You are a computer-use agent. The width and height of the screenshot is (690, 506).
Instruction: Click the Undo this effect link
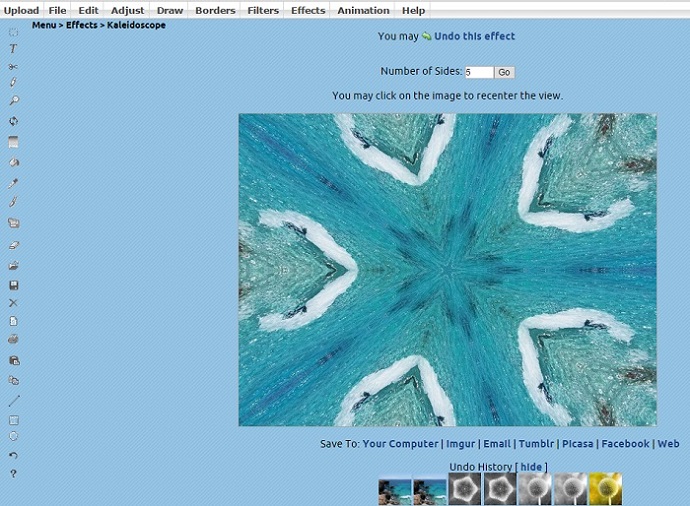tap(474, 36)
